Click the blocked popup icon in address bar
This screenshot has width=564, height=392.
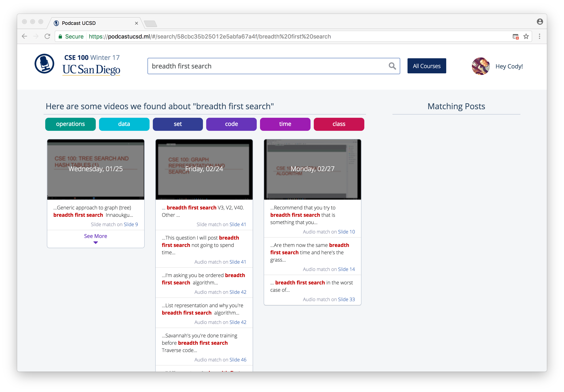515,37
